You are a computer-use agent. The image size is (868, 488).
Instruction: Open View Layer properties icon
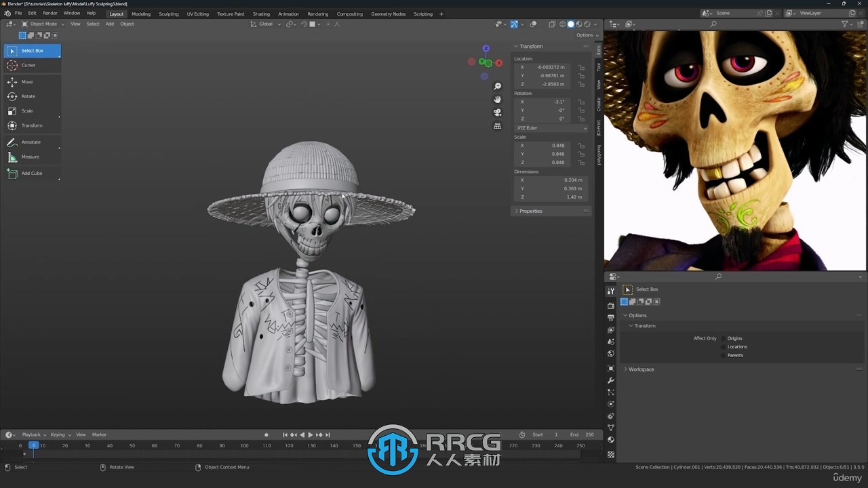pyautogui.click(x=611, y=330)
